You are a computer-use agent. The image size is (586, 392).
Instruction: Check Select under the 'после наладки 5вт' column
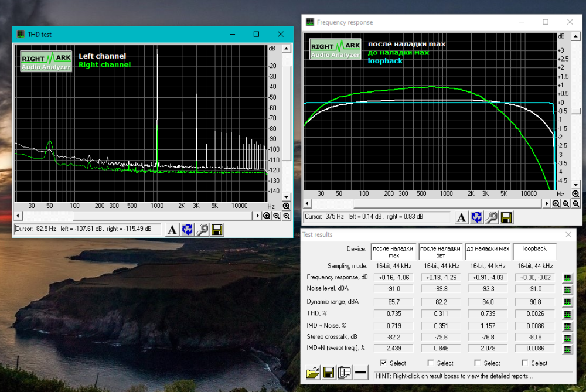(431, 363)
